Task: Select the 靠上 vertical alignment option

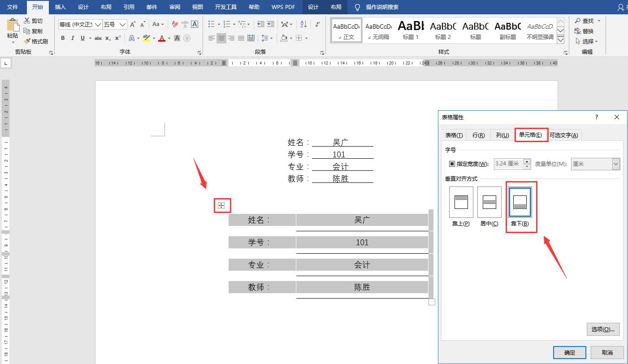Action: tap(460, 202)
